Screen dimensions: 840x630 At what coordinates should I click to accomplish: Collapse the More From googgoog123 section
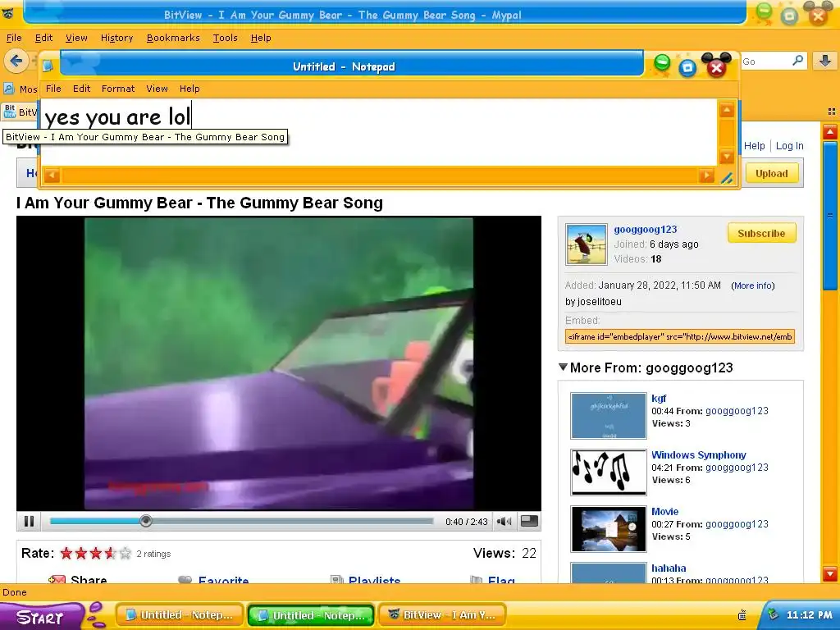click(563, 367)
